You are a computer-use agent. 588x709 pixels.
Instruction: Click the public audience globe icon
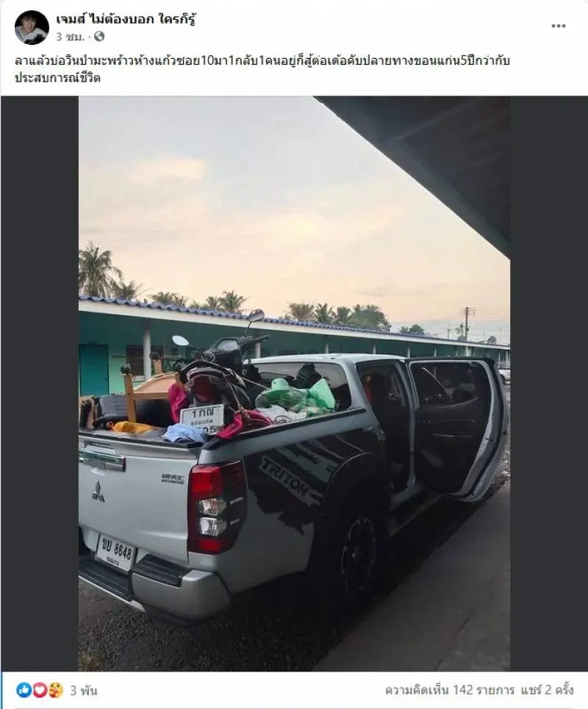point(99,37)
